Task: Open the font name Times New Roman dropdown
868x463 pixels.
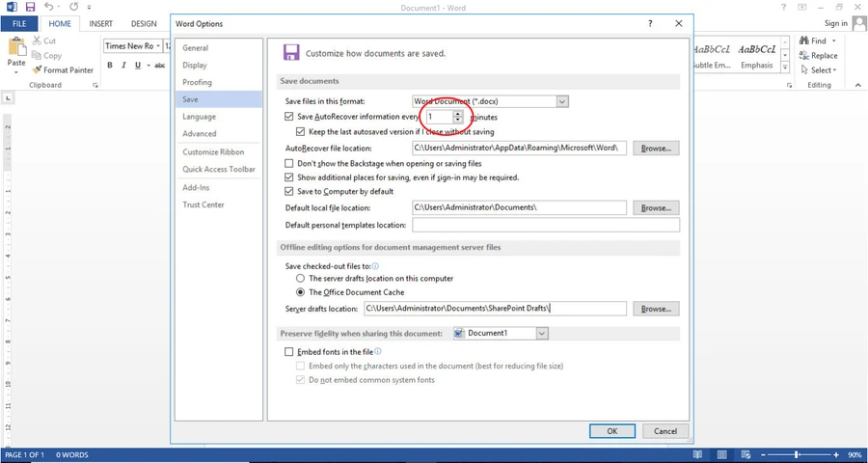Action: [158, 46]
